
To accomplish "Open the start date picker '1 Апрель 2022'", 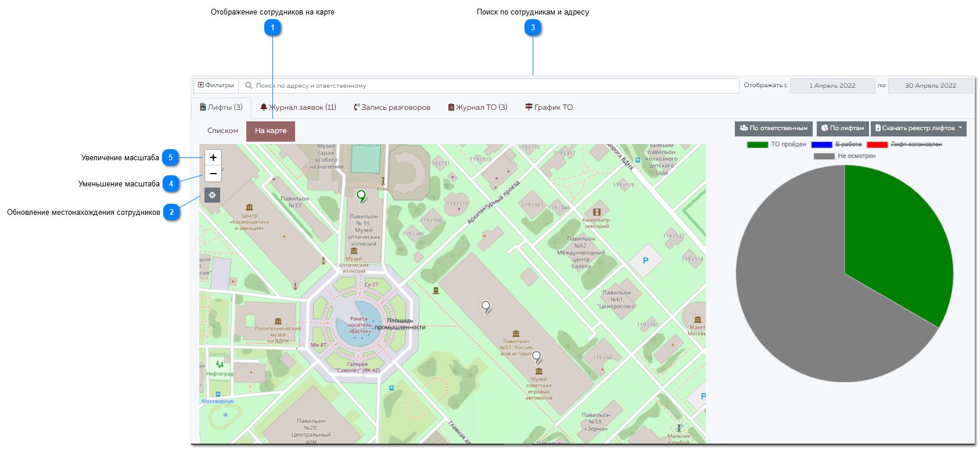I will coord(832,85).
